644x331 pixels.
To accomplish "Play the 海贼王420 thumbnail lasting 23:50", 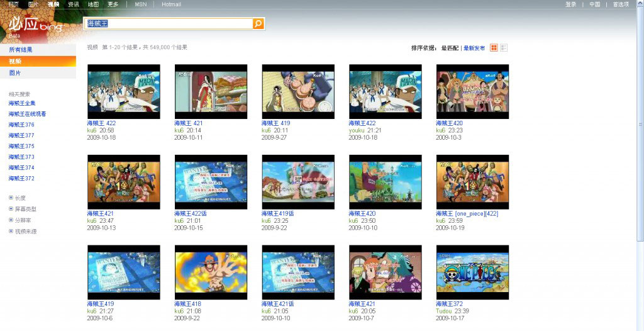I will 386,182.
